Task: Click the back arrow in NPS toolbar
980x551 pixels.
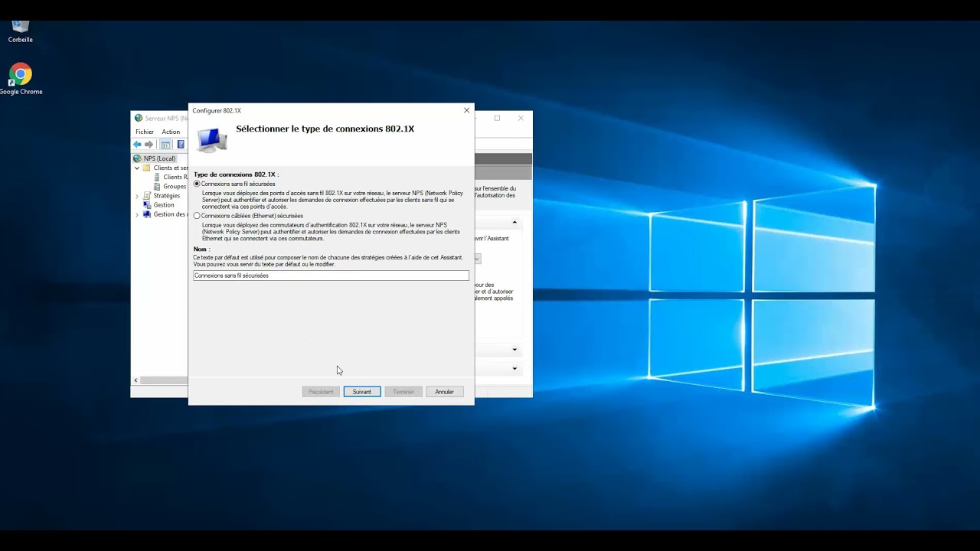Action: [x=137, y=144]
